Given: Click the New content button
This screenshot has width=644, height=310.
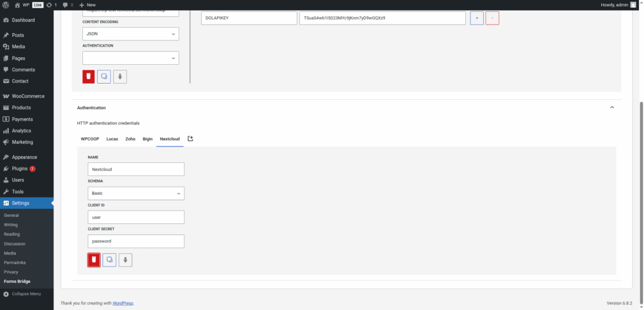Looking at the screenshot, I should [x=87, y=5].
